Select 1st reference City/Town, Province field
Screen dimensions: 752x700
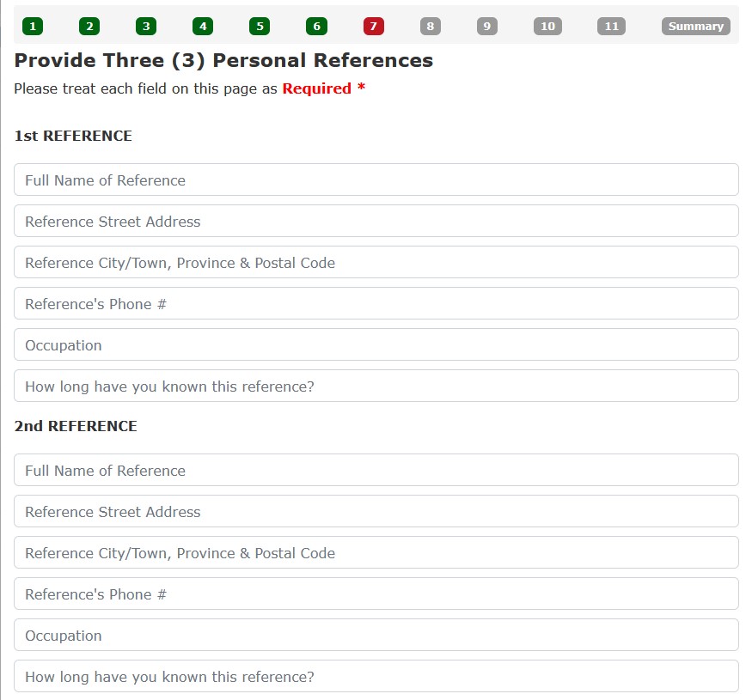[x=376, y=263]
